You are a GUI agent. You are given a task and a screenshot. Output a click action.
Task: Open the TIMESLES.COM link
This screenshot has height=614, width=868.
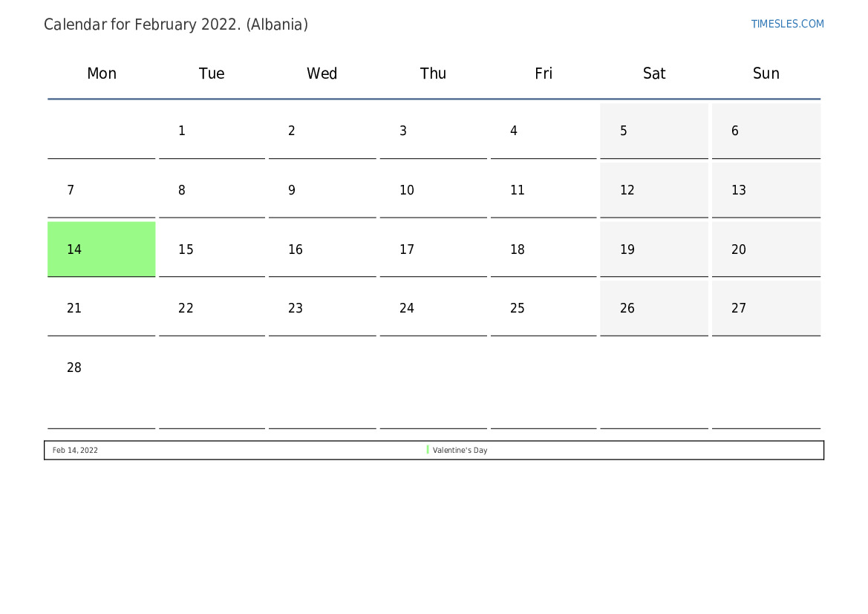point(787,24)
